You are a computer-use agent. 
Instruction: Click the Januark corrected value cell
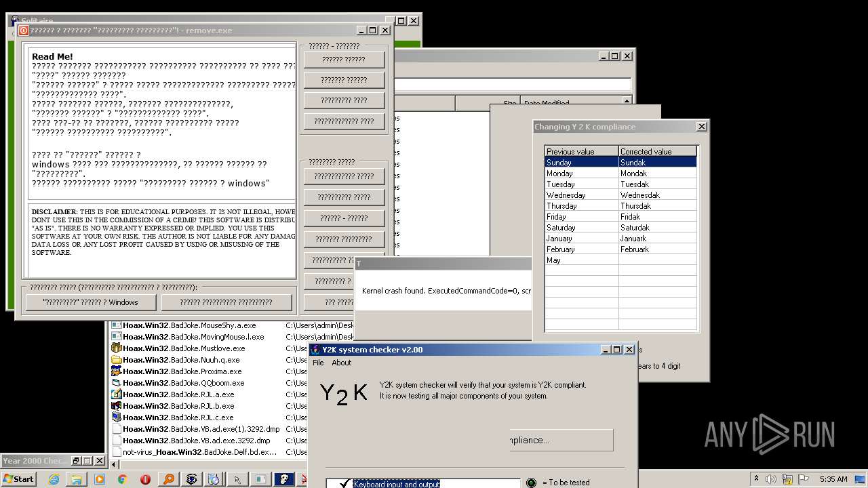pos(657,238)
